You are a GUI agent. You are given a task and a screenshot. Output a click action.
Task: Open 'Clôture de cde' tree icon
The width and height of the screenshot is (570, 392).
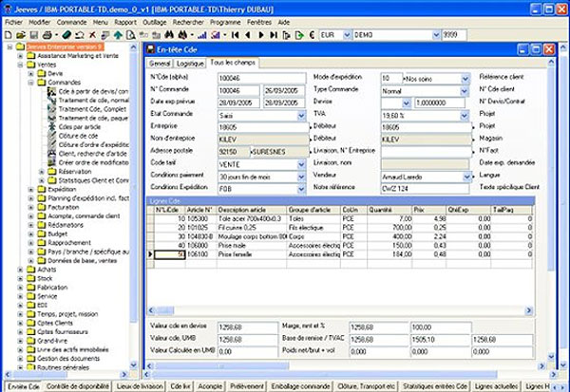pos(51,135)
